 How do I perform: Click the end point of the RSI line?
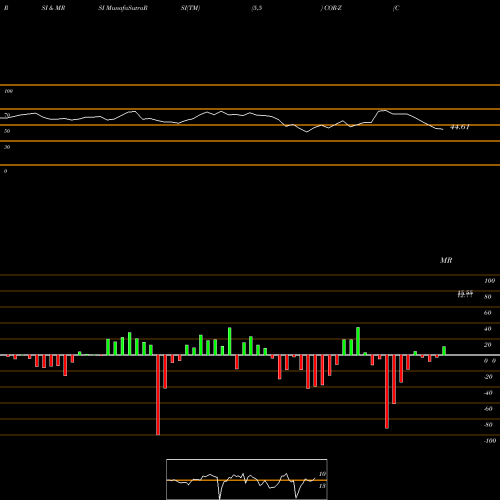click(x=442, y=129)
